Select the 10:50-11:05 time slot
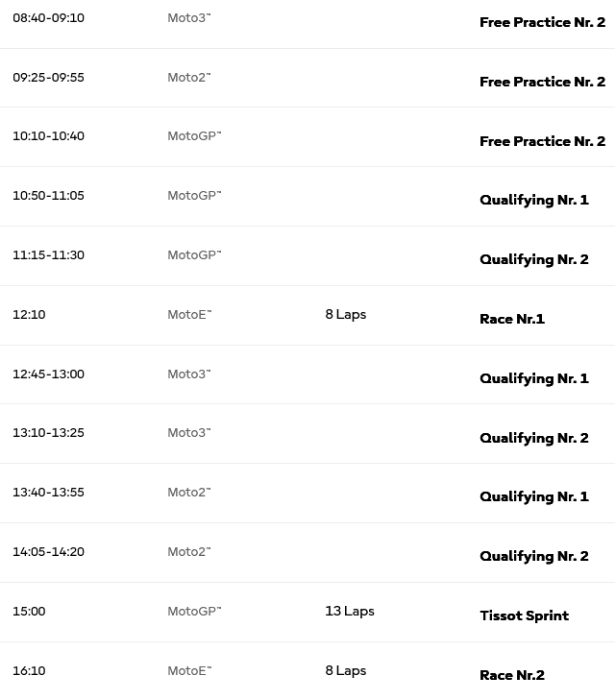The image size is (615, 700). pos(48,196)
